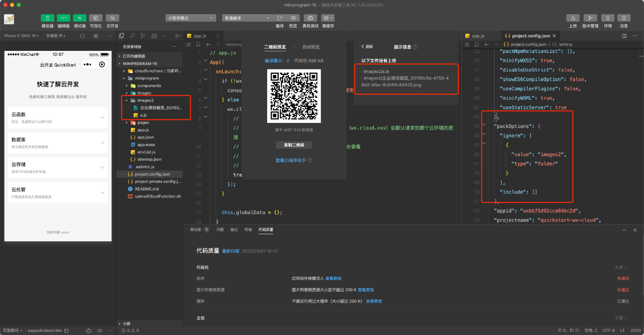
Task: Open the source control icon in sidebar
Action: tap(143, 36)
